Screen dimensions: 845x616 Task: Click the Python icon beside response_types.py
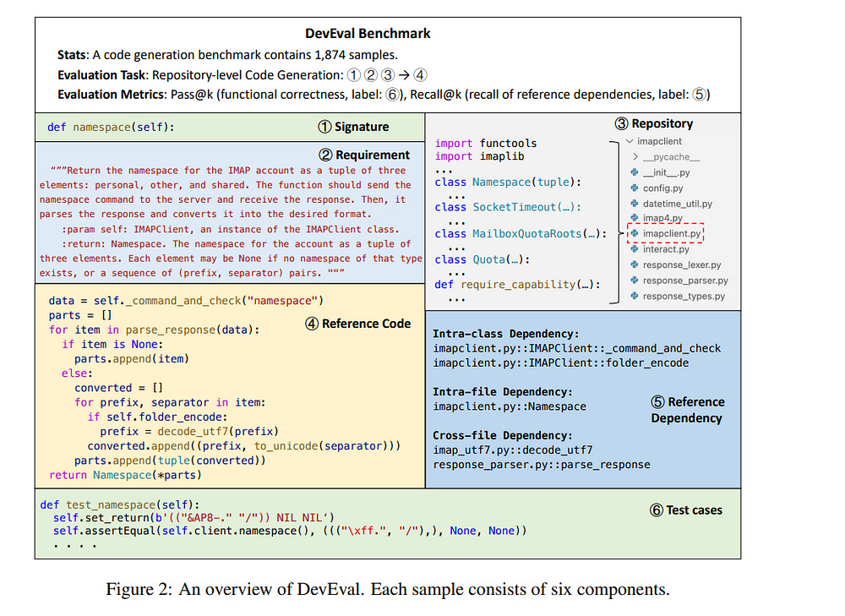tap(635, 296)
